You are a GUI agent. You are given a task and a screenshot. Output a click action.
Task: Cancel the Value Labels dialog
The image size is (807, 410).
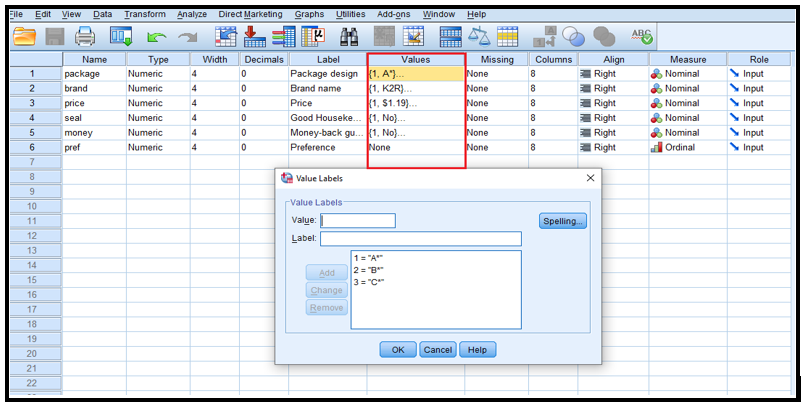437,350
